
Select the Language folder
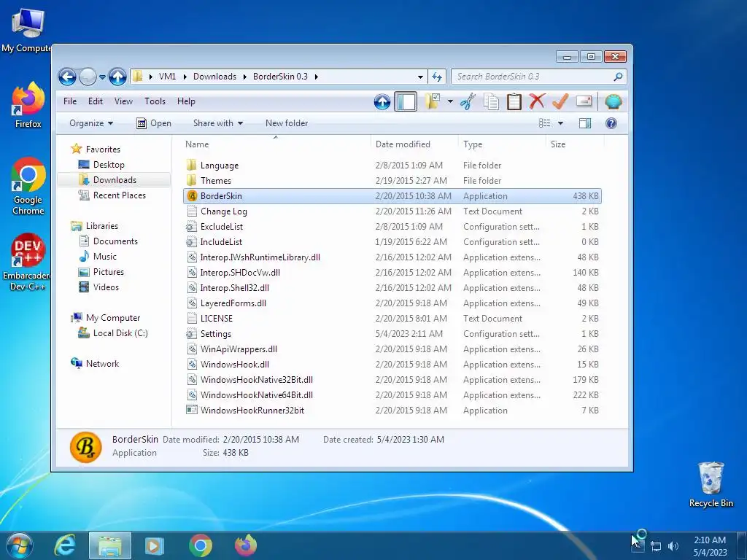pos(392,166)
